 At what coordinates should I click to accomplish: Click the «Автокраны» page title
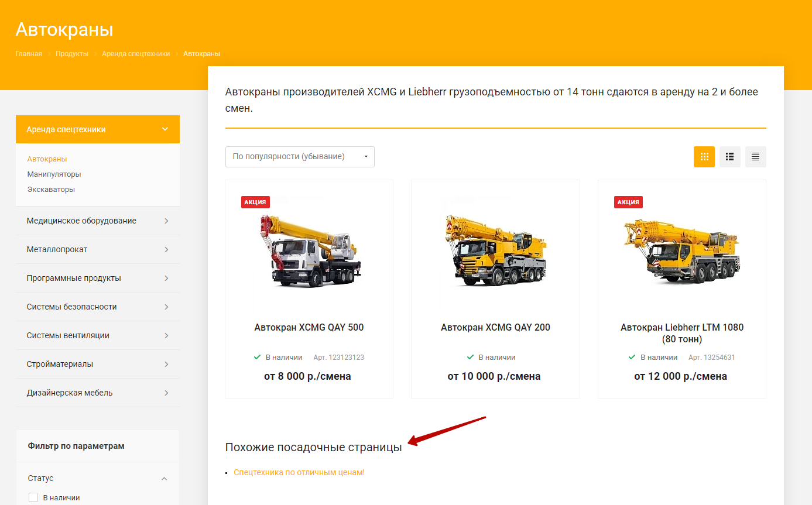click(x=64, y=29)
